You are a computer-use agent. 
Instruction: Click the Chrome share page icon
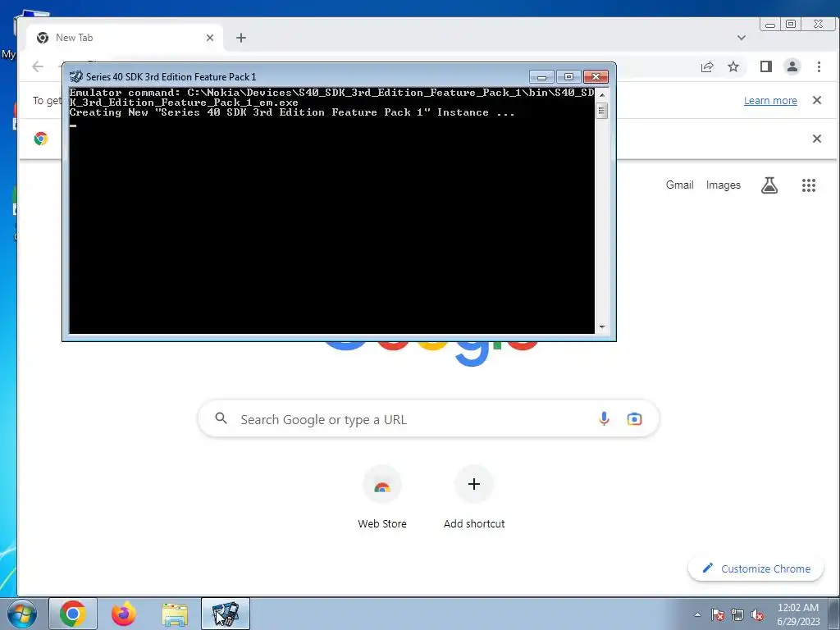707,66
